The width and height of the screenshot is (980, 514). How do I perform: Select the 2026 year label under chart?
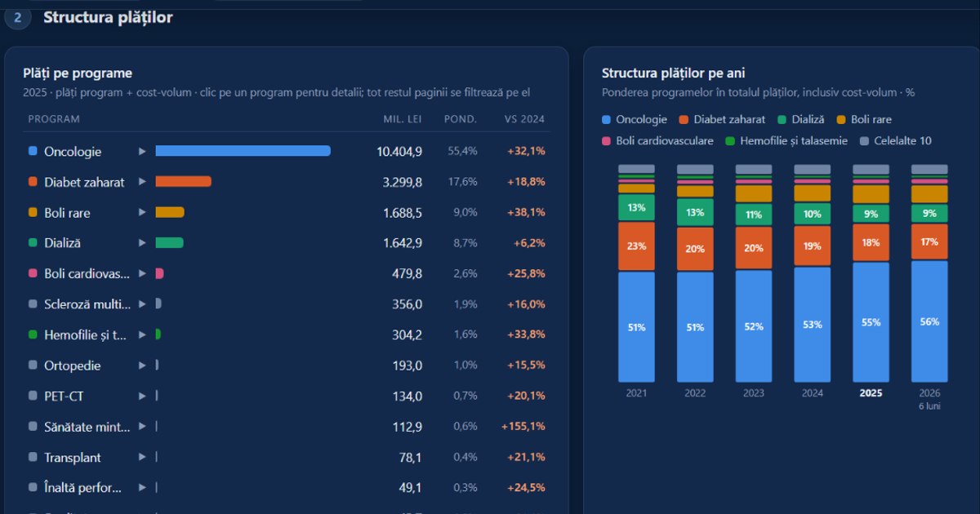pyautogui.click(x=929, y=392)
